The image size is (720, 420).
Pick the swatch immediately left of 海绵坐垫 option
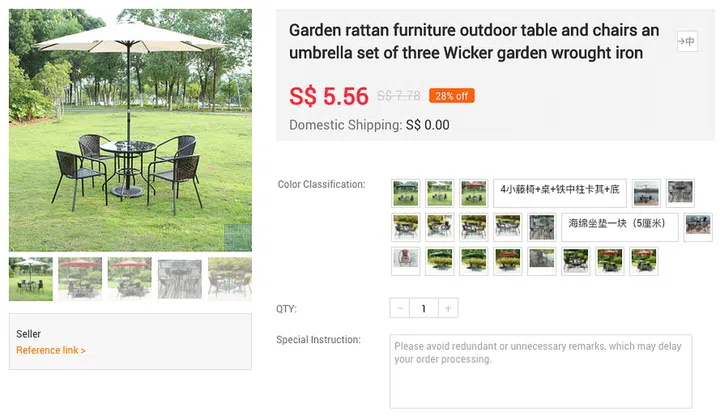click(542, 227)
